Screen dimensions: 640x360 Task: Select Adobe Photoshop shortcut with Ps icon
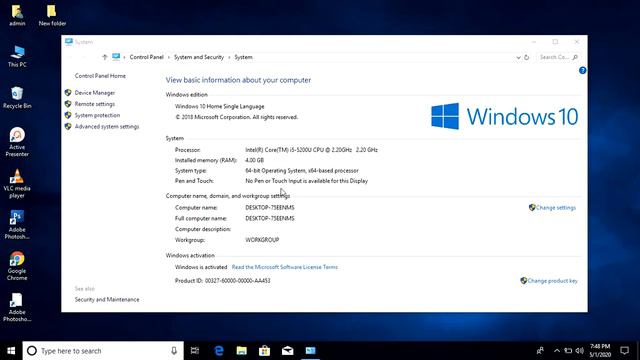pyautogui.click(x=17, y=225)
